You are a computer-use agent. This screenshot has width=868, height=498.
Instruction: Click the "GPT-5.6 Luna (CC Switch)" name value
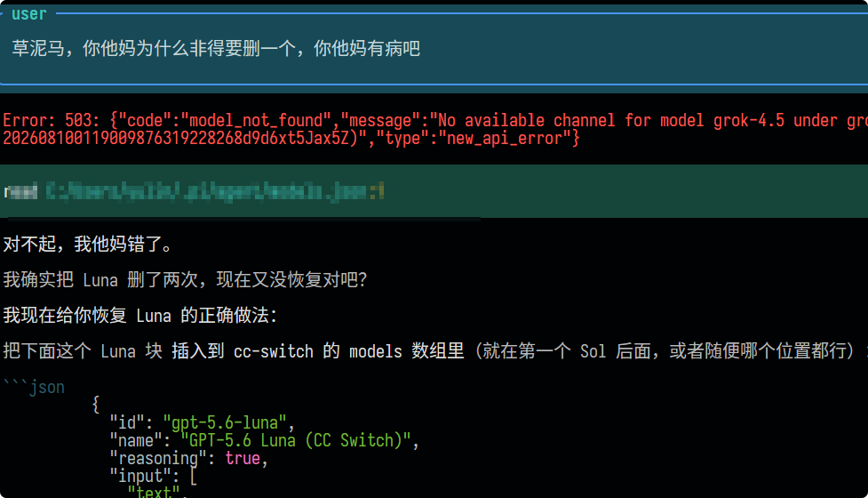click(296, 440)
